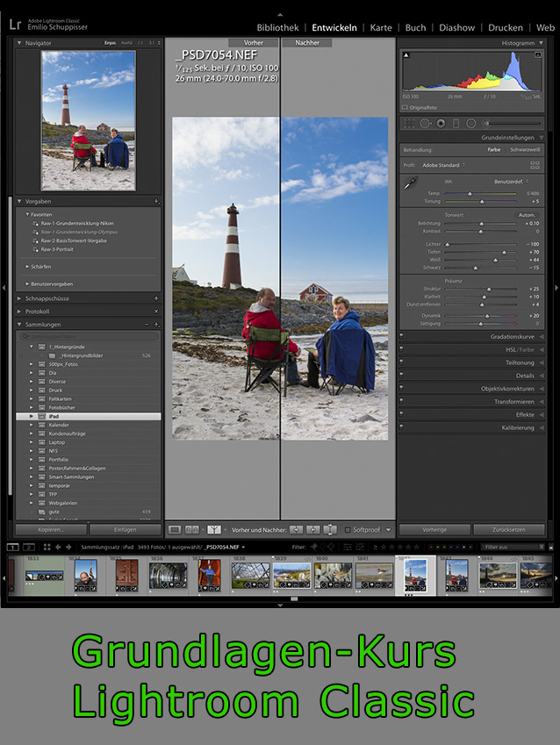This screenshot has height=745, width=560.
Task: Show second window display 2
Action: click(29, 547)
